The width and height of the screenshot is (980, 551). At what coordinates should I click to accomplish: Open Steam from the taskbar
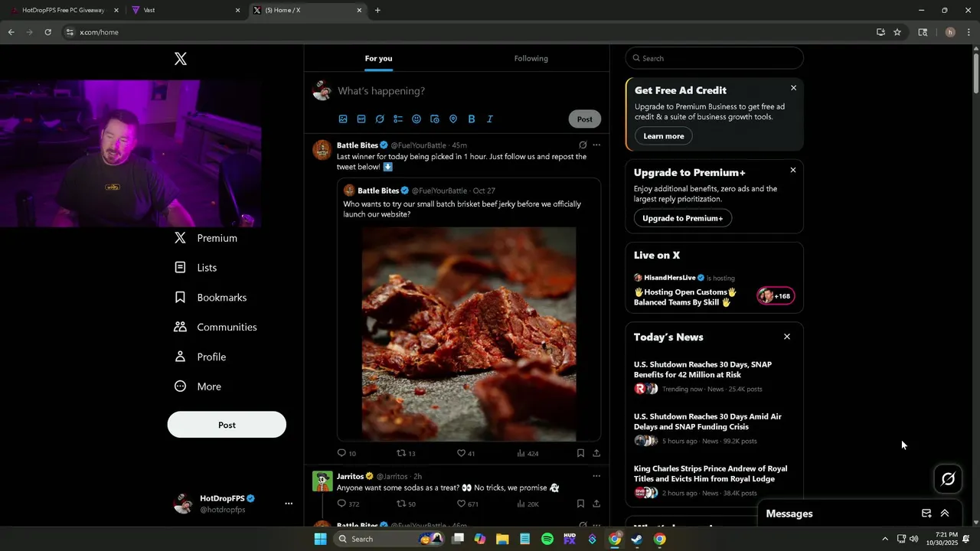click(x=637, y=539)
